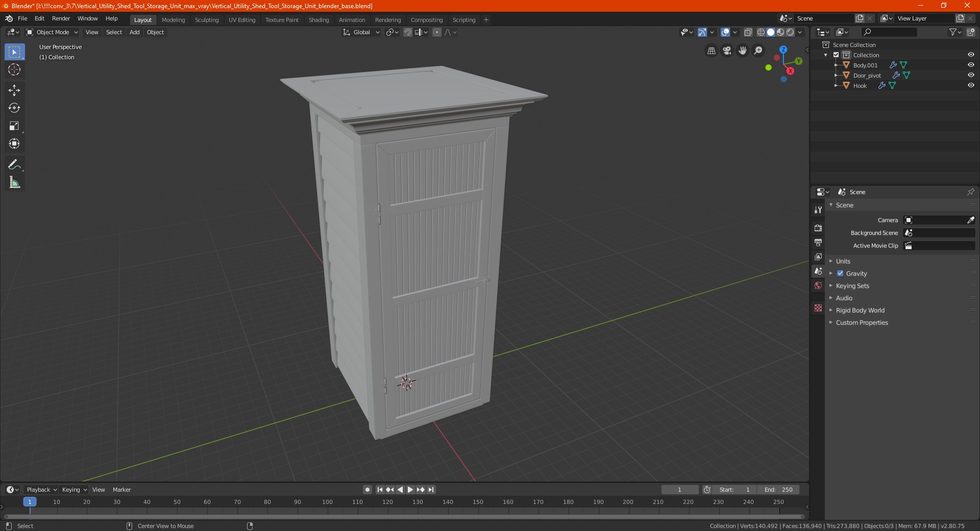Select the Select Box tool
Image resolution: width=980 pixels, height=531 pixels.
14,52
